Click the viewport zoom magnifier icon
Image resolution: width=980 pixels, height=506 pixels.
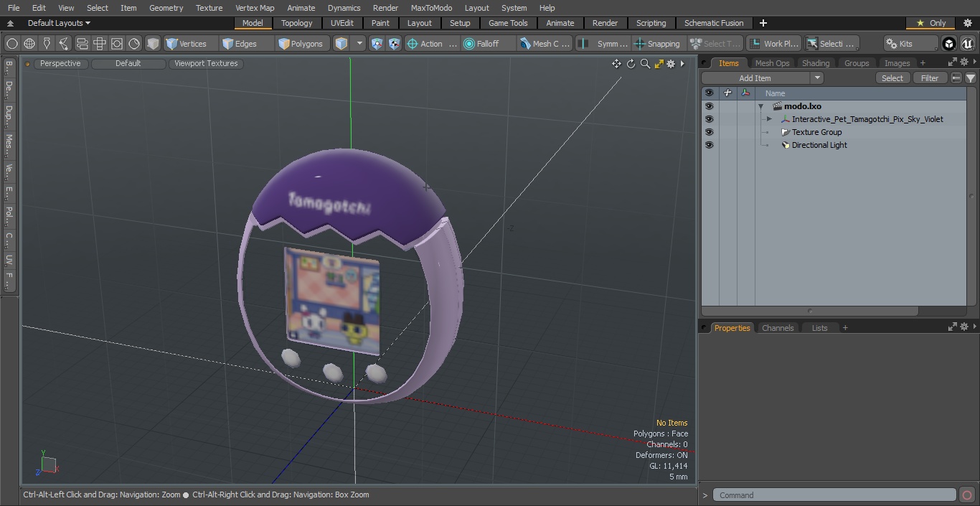point(645,64)
